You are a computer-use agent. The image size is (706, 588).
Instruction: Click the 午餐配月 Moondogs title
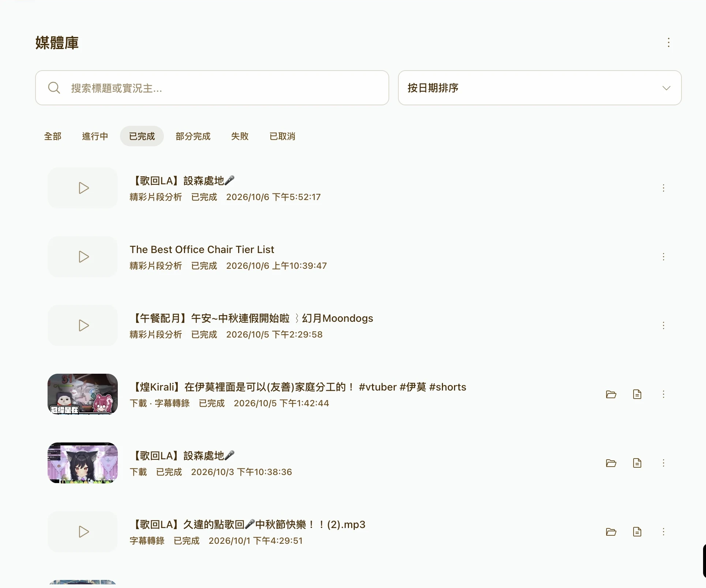pos(252,318)
